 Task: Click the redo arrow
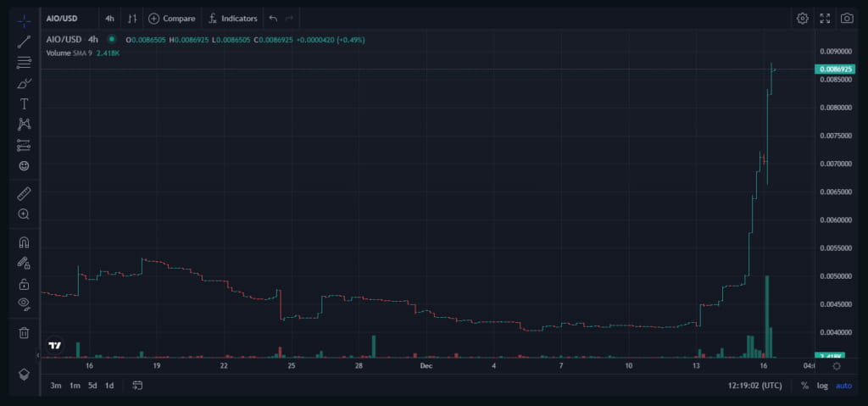289,19
